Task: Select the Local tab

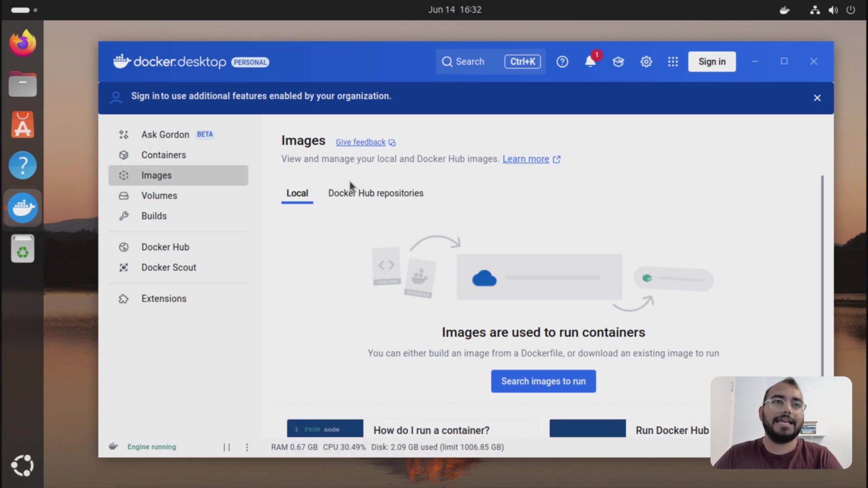Action: (x=297, y=193)
